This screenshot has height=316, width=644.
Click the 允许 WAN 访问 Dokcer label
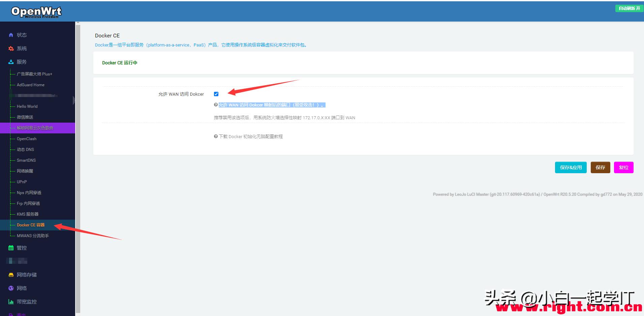[181, 94]
